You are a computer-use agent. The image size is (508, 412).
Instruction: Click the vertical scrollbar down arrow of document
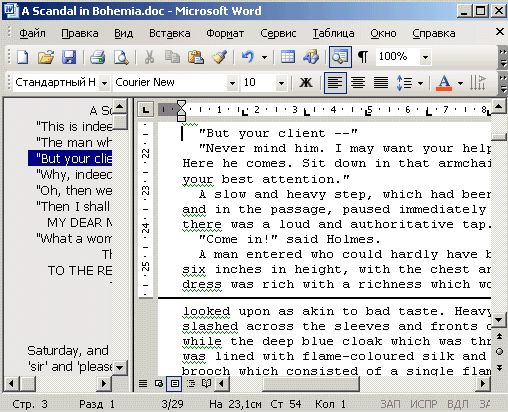point(499,320)
